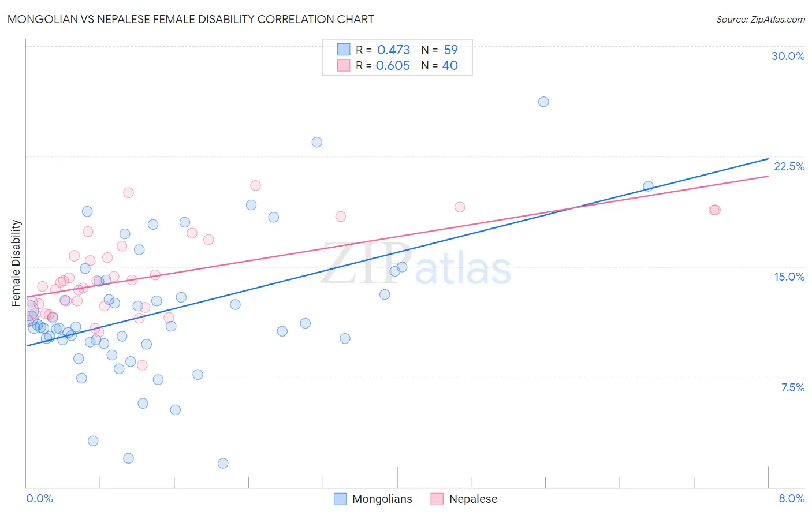Click the blue swatch beside R = 0.473
The width and height of the screenshot is (812, 515).
click(x=344, y=50)
